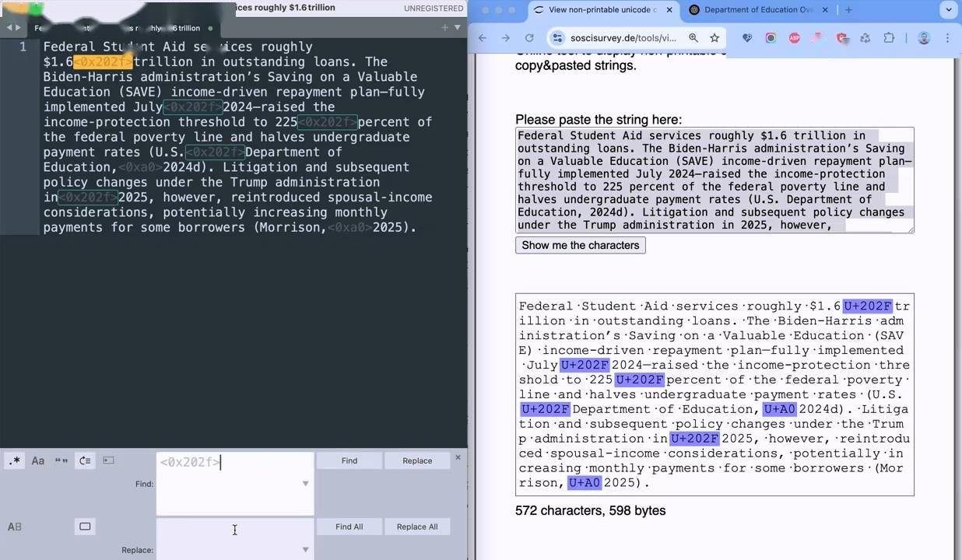
Task: Click the red shield extension icon
Action: coord(841,37)
